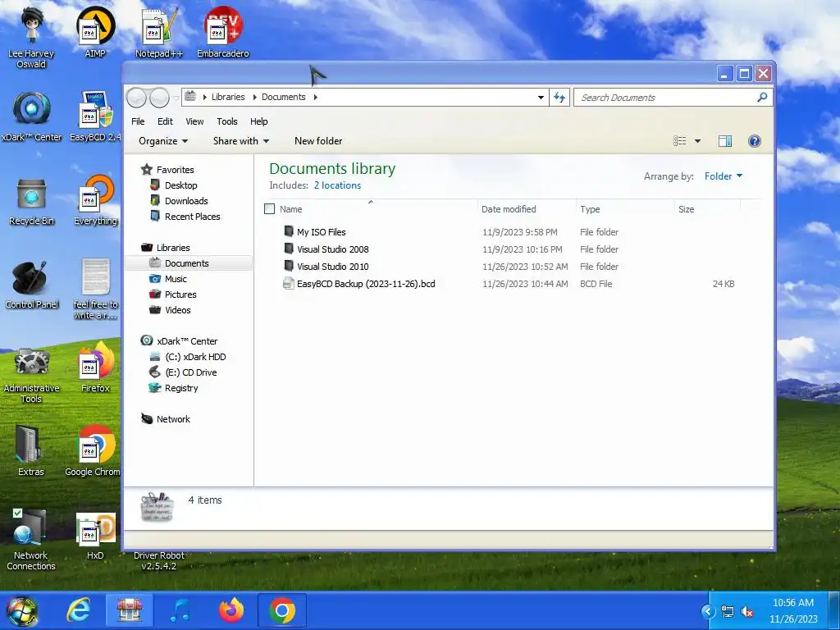Open the music player taskbar icon
The height and width of the screenshot is (630, 840).
pos(180,610)
